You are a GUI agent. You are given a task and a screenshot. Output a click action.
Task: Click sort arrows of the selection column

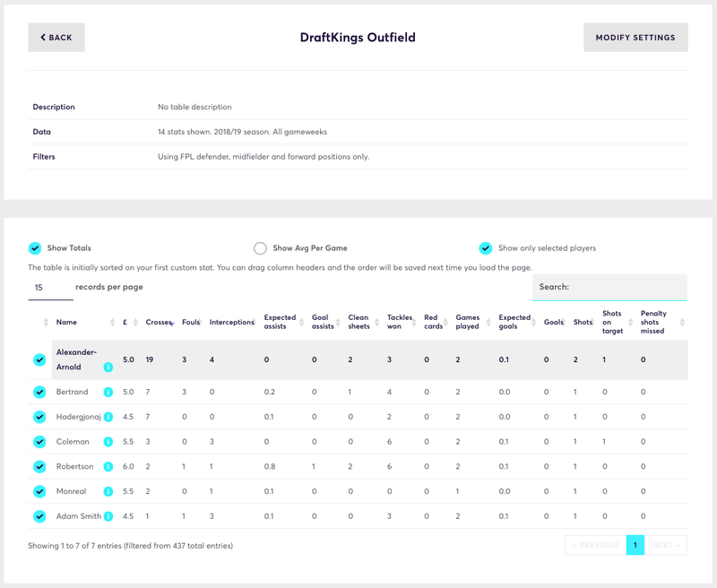pos(46,323)
